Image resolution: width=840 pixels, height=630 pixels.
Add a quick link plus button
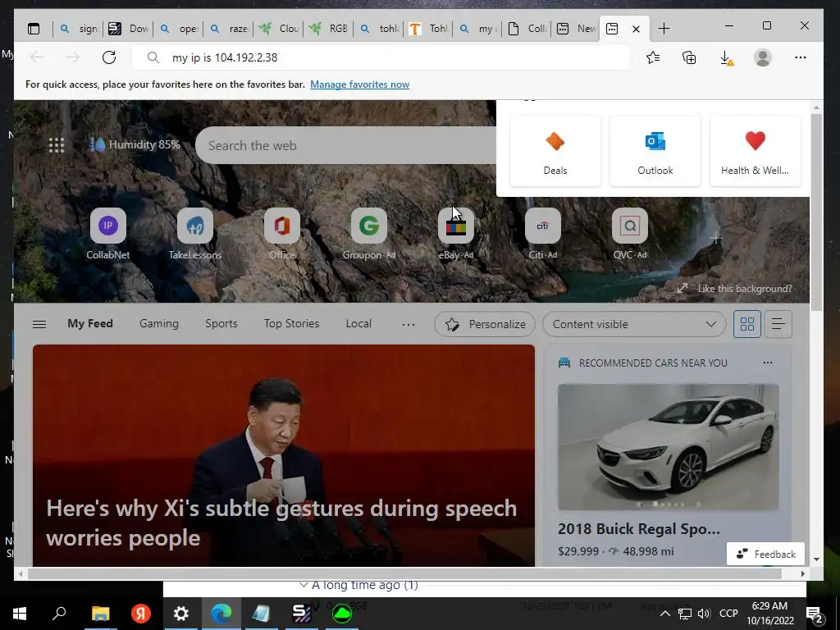[x=716, y=237]
